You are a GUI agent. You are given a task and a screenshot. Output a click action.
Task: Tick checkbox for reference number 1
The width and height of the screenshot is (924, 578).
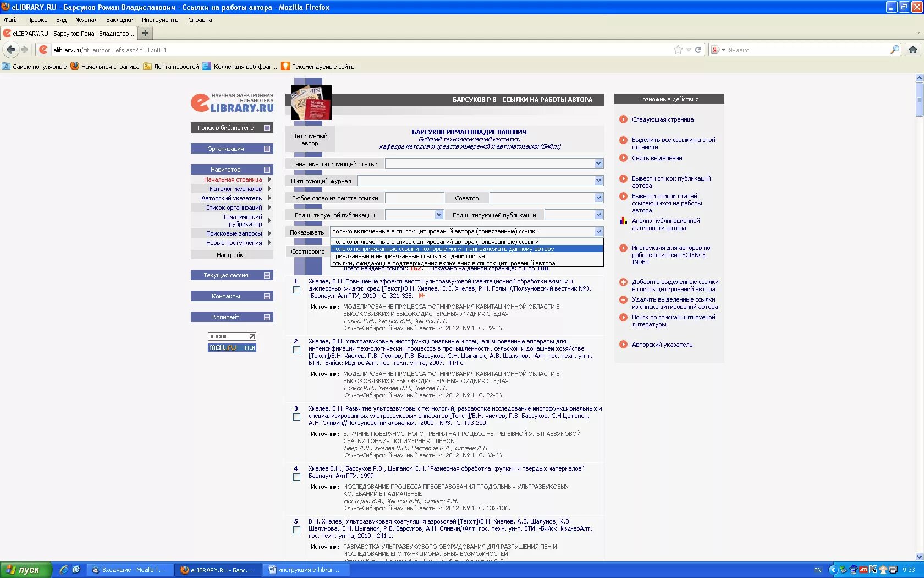(297, 290)
